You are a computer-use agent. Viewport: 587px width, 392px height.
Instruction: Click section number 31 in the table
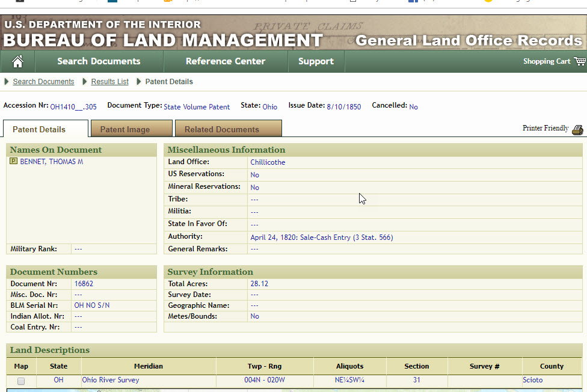417,380
